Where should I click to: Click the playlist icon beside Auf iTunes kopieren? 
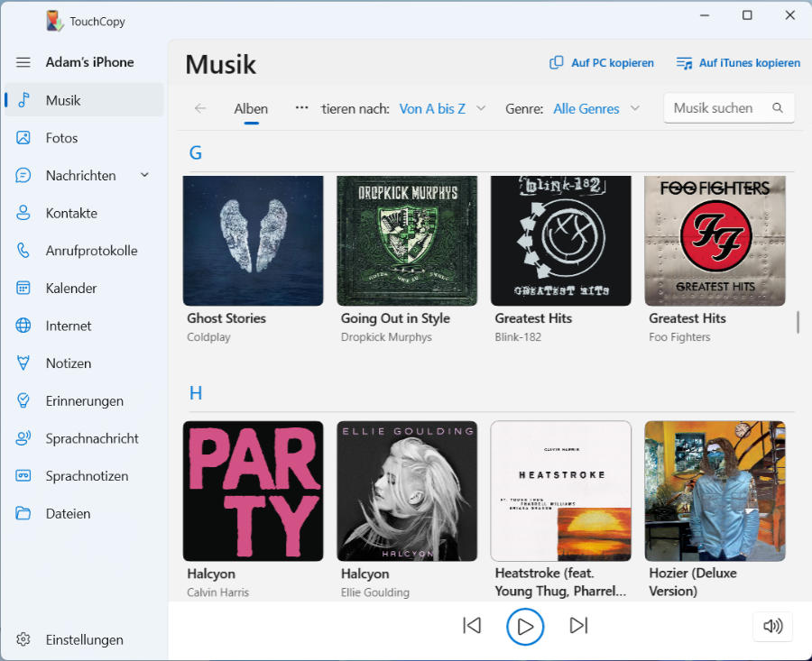(x=684, y=63)
